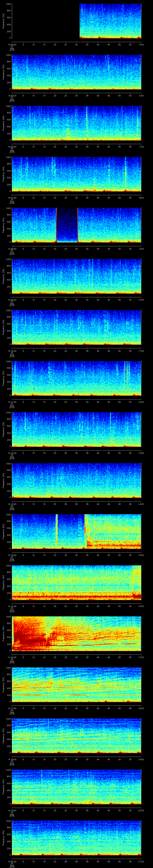
Task: Click the 20:00 end time label
Action: pyautogui.click(x=141, y=810)
